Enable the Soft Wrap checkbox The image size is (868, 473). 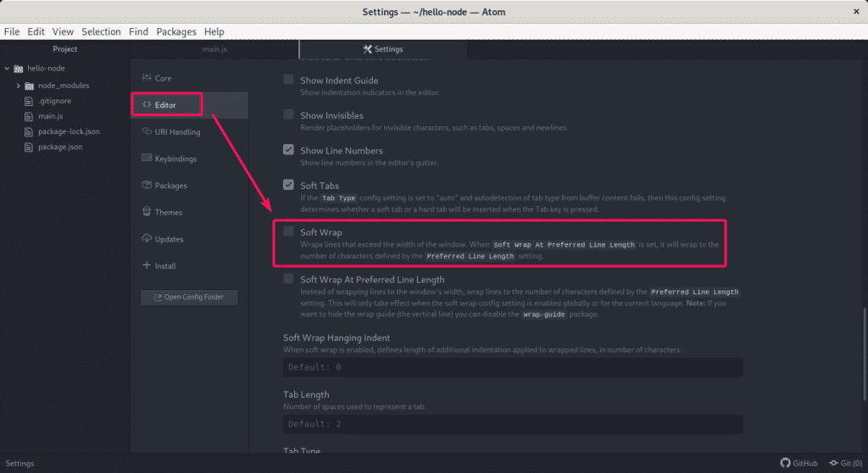click(288, 231)
